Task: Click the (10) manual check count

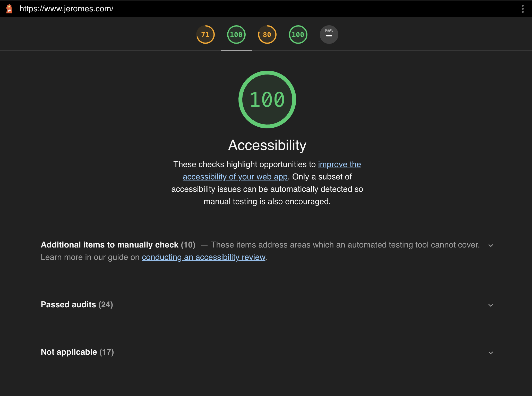Action: (188, 245)
